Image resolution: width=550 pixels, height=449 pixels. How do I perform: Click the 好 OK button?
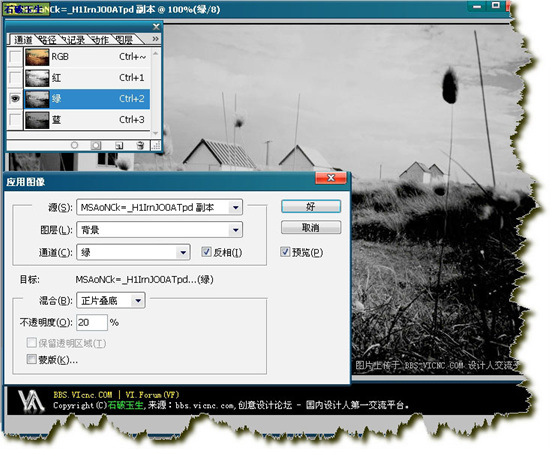[x=311, y=206]
